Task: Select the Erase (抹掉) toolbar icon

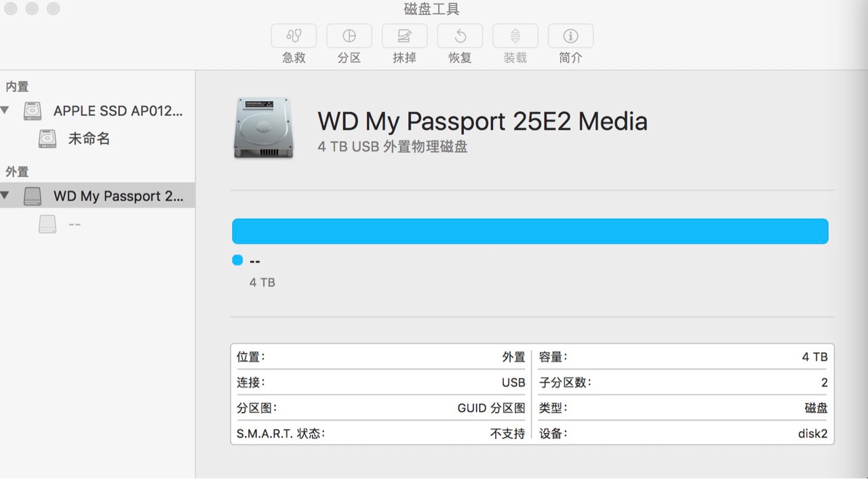Action: click(405, 36)
